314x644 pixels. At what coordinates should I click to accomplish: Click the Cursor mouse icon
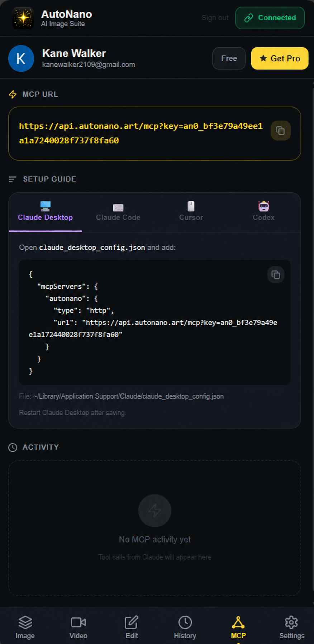191,206
